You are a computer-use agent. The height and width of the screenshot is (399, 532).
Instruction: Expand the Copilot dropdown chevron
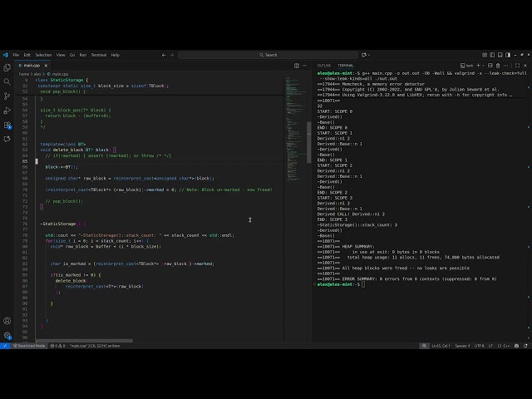click(x=369, y=55)
